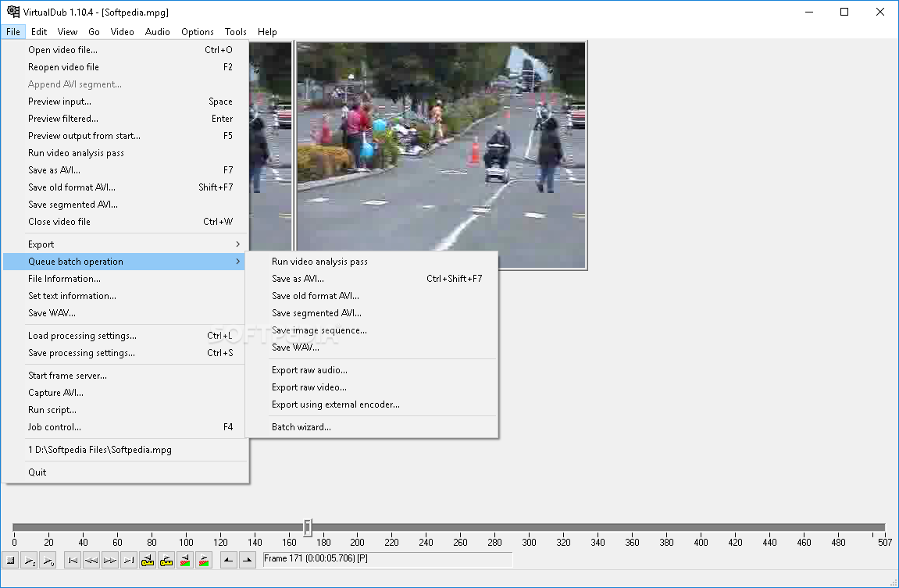Open the Go menu

click(x=94, y=32)
